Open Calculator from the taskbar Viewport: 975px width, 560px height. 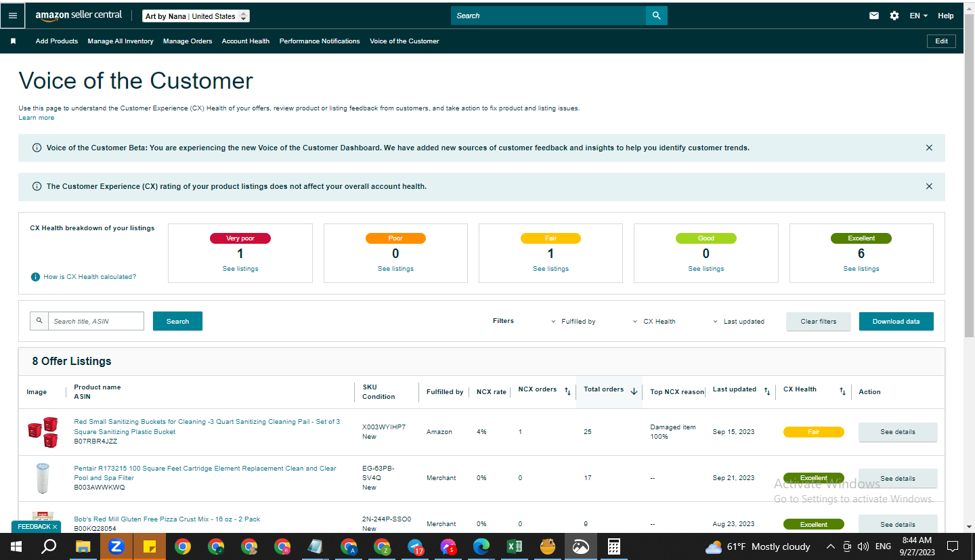click(614, 546)
